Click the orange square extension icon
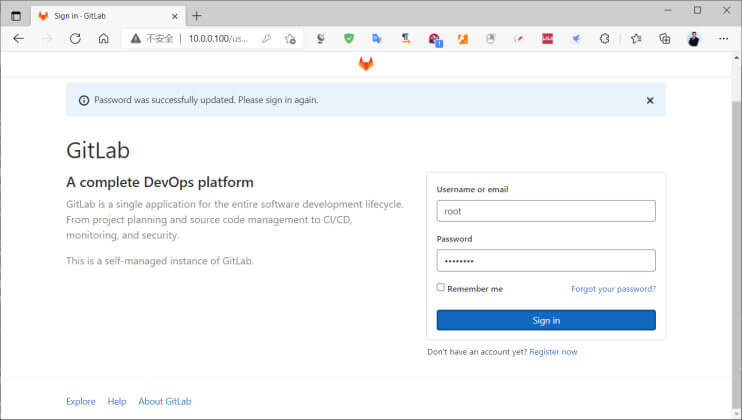Screen dimensions: 742x420 click(463, 39)
